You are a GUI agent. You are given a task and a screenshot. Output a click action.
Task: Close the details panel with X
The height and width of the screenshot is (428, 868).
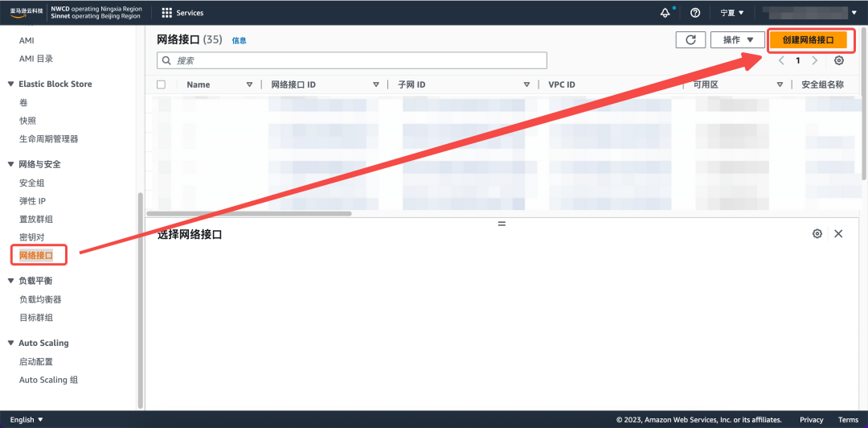tap(838, 233)
